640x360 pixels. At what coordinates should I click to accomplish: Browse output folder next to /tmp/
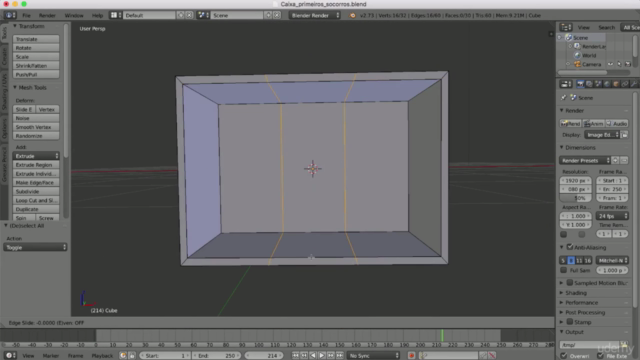624,344
